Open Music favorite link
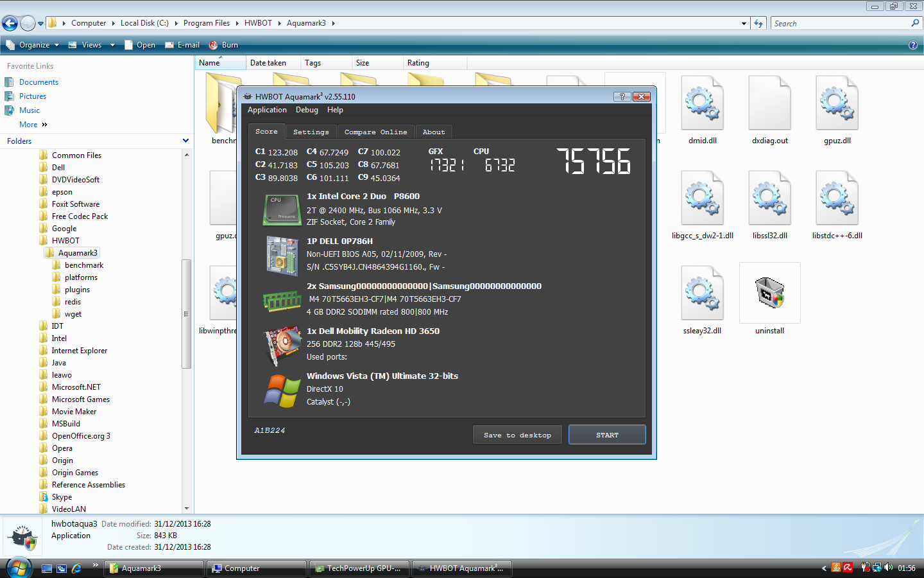924x578 pixels. pyautogui.click(x=30, y=110)
